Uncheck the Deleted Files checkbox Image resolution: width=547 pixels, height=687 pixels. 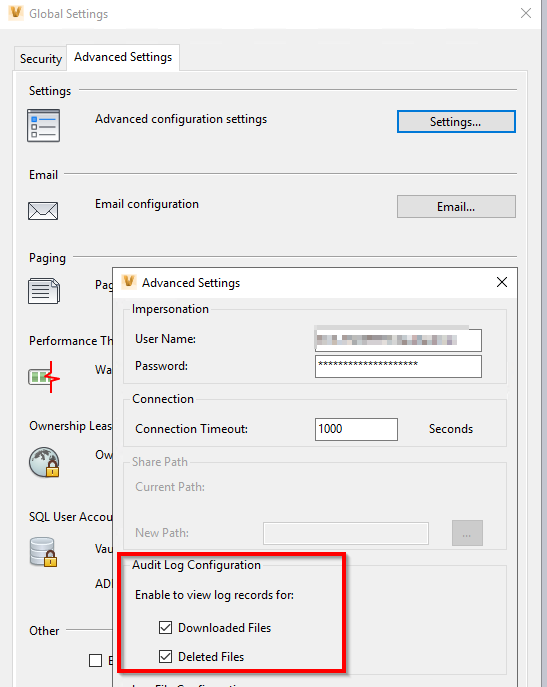(165, 656)
